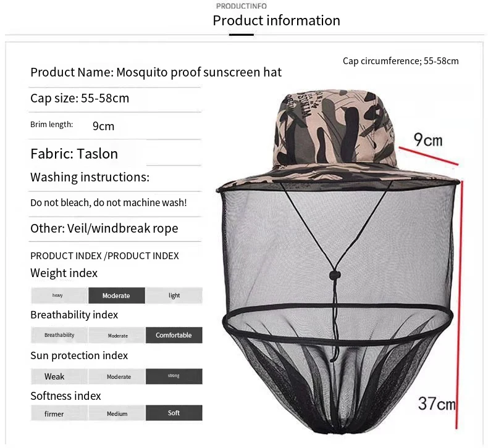488x448 pixels.
Task: Click the 'Product information' heading
Action: point(276,20)
